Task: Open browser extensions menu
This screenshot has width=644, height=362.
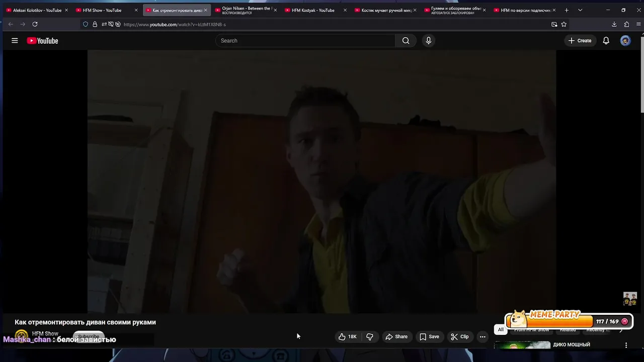Action: click(626, 24)
